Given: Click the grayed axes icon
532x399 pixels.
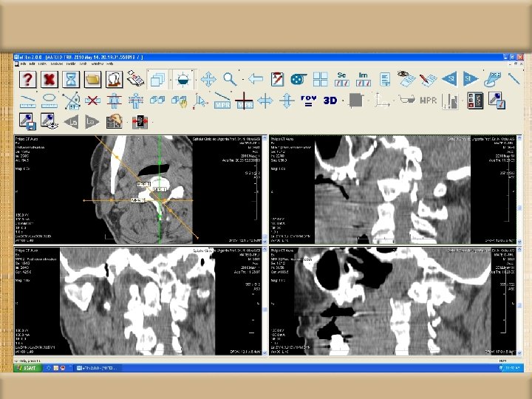Looking at the screenshot, I should (x=382, y=100).
